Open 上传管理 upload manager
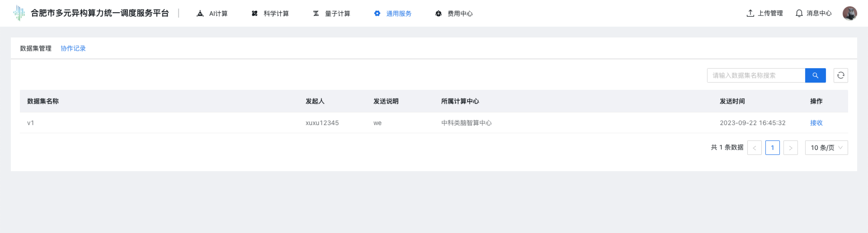Image resolution: width=868 pixels, height=233 pixels. tap(764, 14)
